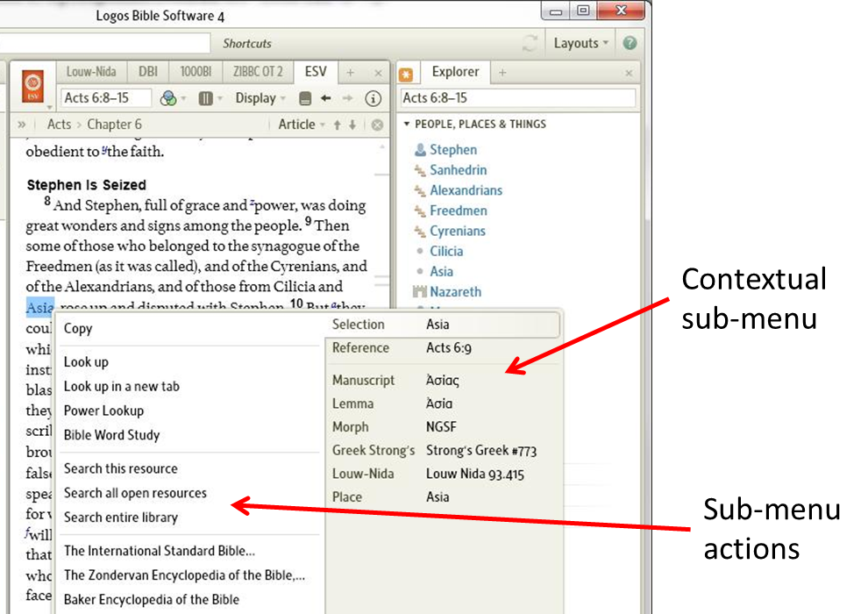Open the visual filters icon

click(167, 98)
